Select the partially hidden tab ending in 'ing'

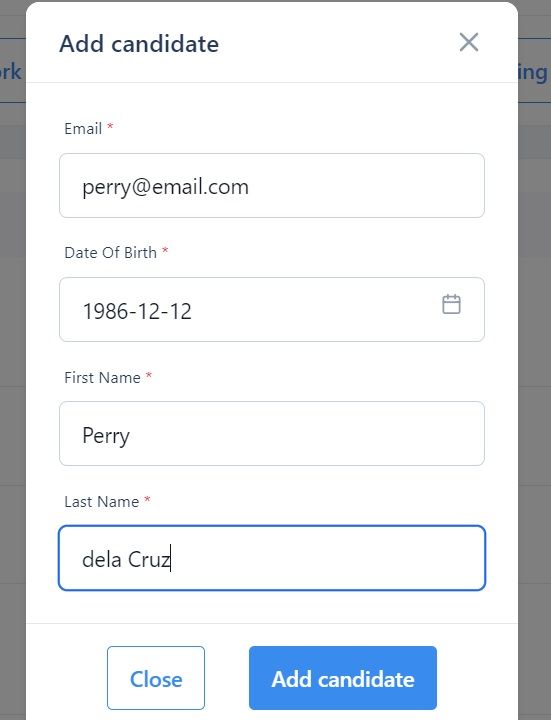tap(534, 73)
